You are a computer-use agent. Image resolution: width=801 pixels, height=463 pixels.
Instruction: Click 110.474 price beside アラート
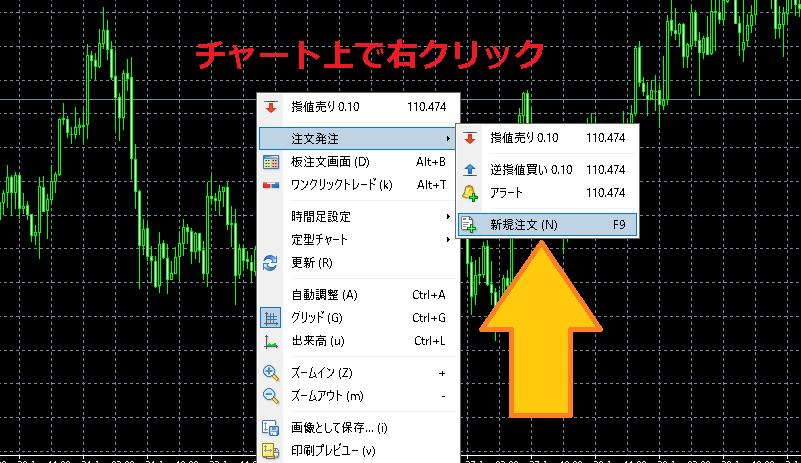click(x=605, y=193)
